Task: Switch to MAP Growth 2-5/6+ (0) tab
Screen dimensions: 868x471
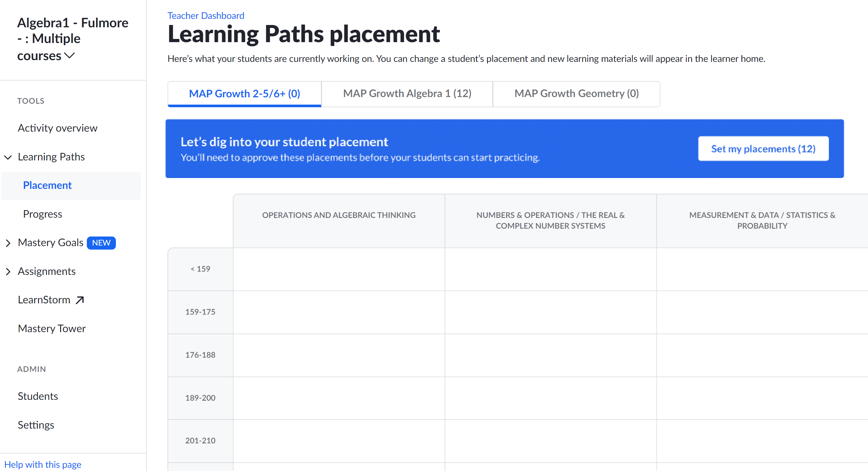Action: click(x=244, y=94)
